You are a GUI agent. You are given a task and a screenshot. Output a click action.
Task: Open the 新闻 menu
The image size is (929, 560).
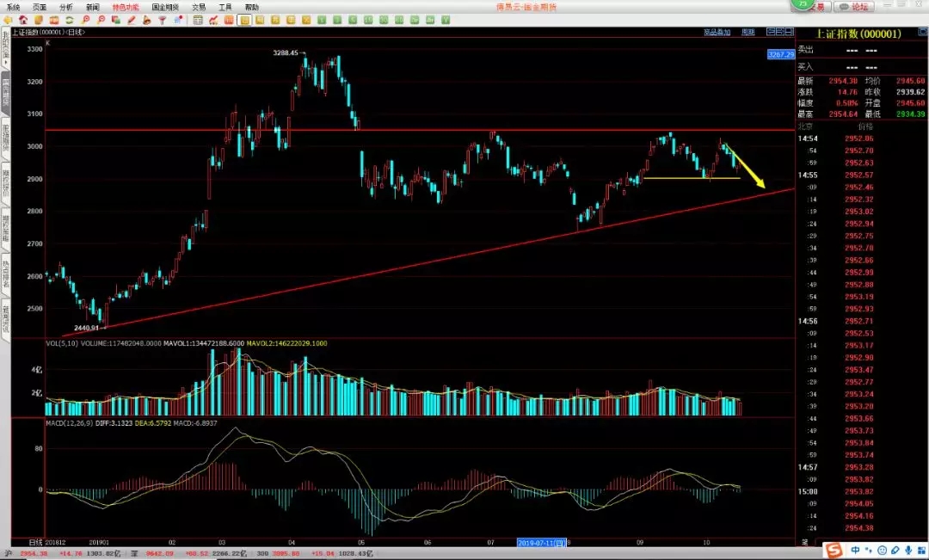93,7
